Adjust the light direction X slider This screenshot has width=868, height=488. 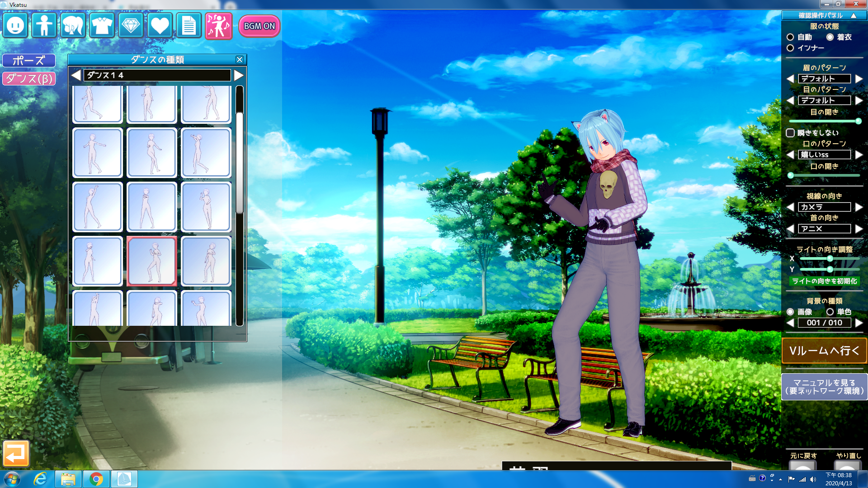[x=830, y=258]
